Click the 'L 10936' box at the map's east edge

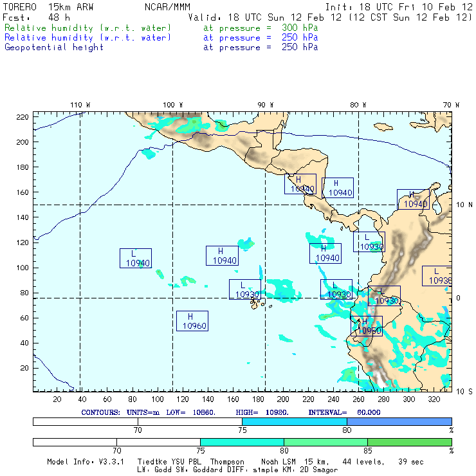(x=437, y=276)
